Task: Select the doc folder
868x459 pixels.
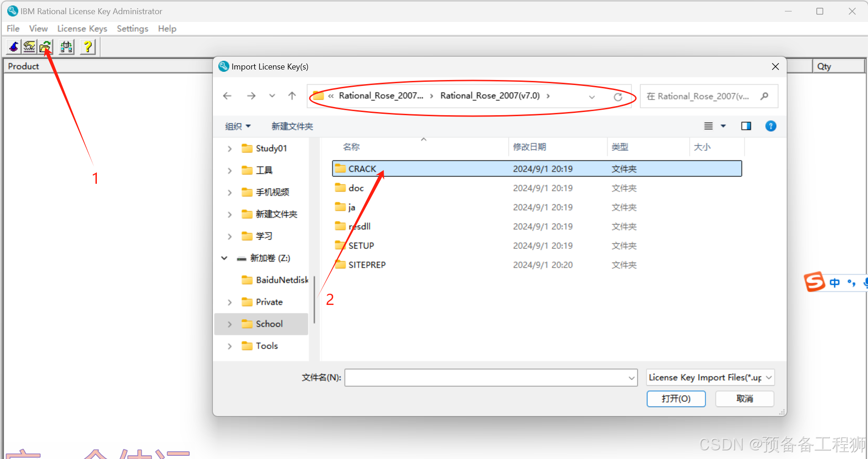Action: [x=537, y=188]
